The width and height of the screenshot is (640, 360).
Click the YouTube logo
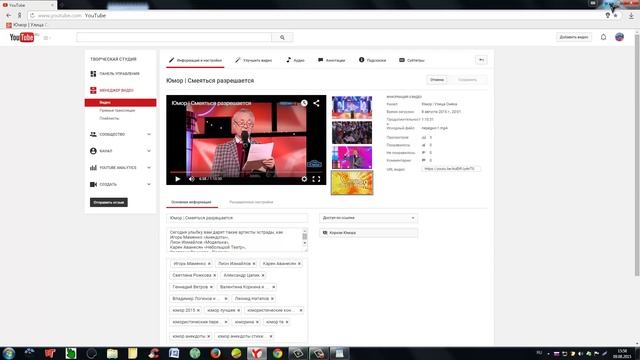22,38
